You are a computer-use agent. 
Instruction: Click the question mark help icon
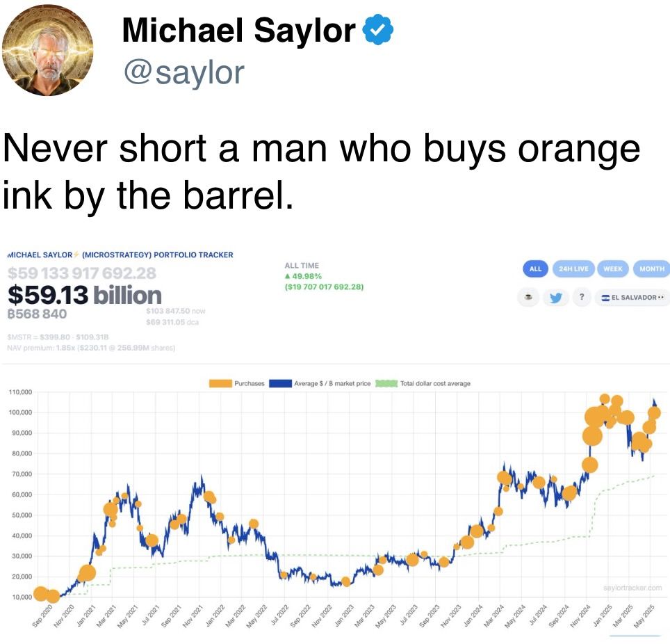pos(582,297)
